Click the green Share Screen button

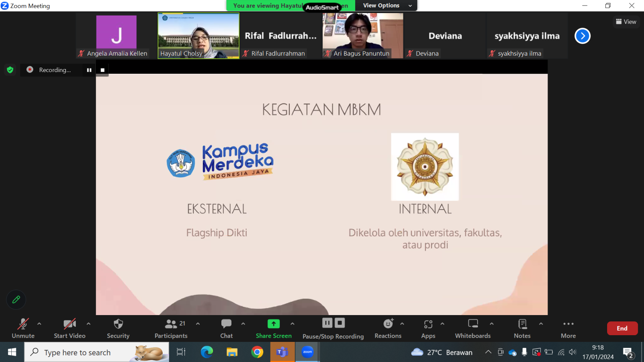click(274, 328)
